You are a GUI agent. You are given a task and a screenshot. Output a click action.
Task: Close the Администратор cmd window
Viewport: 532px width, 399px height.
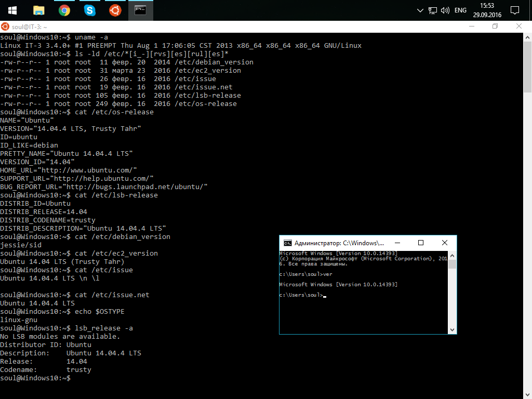[445, 243]
